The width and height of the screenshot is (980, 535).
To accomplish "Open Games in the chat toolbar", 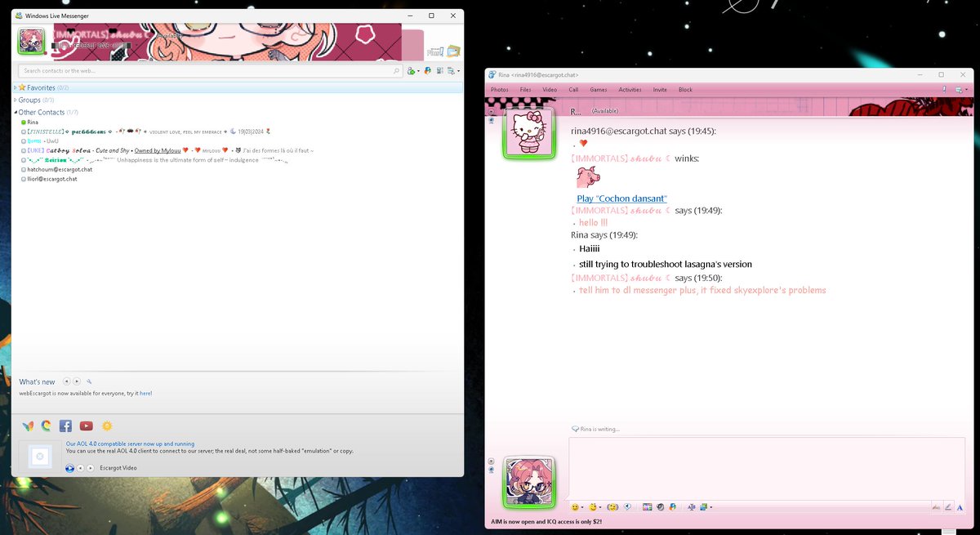I will click(x=599, y=90).
